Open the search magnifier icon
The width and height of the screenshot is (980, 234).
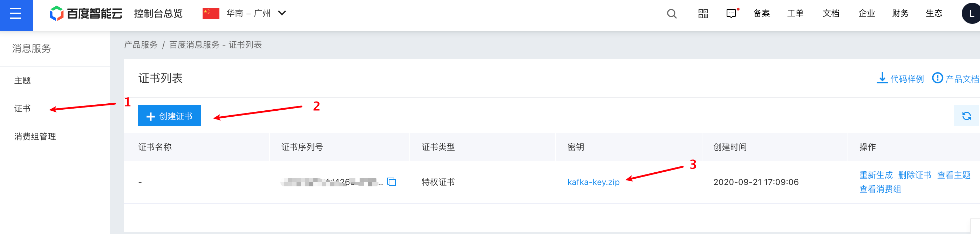[672, 14]
